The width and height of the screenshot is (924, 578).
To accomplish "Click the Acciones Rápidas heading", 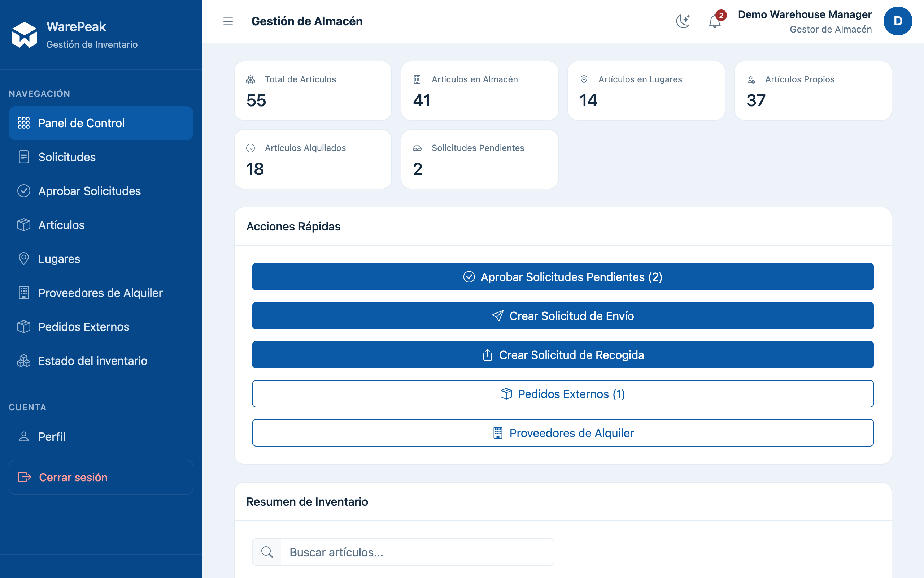I will click(x=293, y=226).
